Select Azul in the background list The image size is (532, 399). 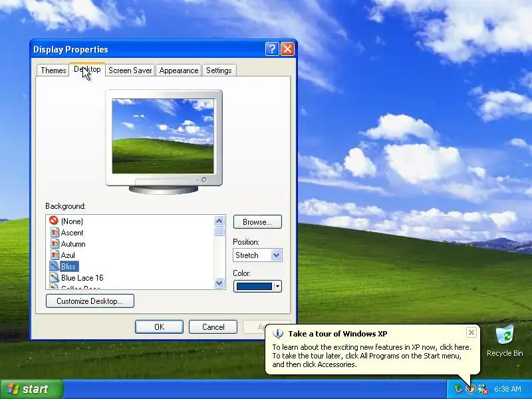click(68, 255)
